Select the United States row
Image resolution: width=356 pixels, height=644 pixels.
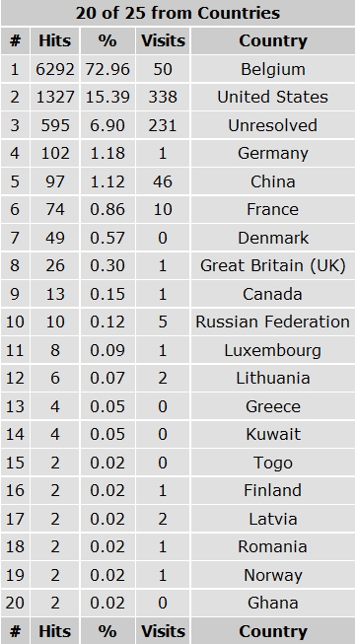coord(178,97)
